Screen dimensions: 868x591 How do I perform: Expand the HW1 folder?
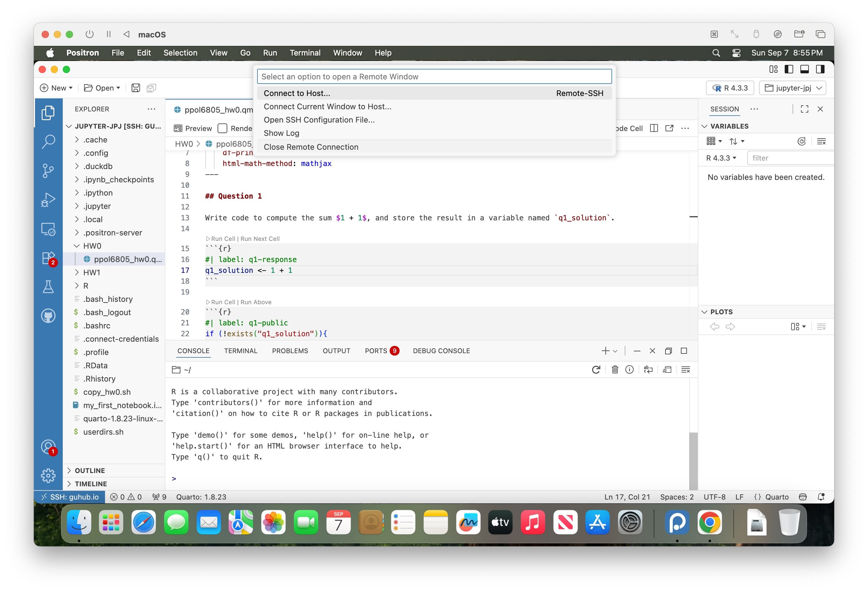pyautogui.click(x=77, y=272)
